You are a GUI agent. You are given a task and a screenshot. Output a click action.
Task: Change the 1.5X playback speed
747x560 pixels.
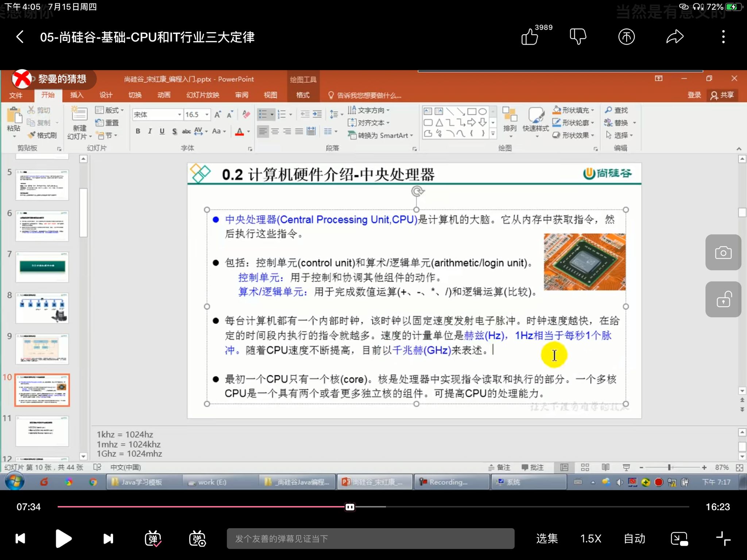click(x=591, y=538)
